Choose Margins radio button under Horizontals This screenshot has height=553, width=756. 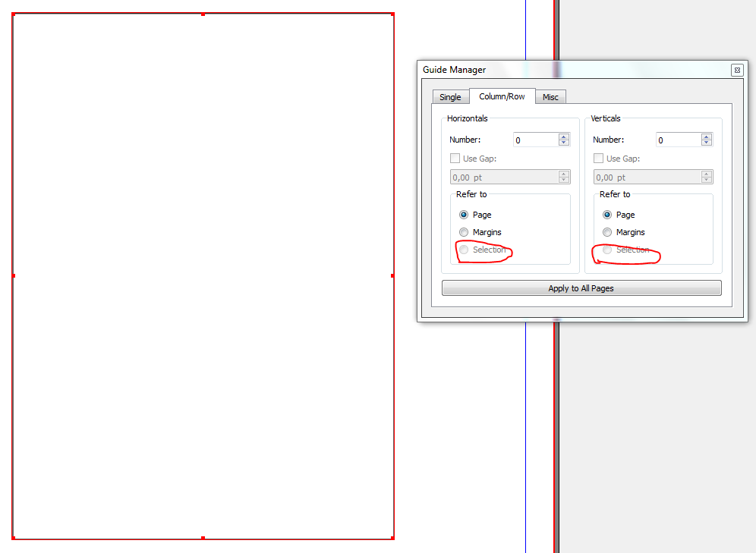point(464,232)
